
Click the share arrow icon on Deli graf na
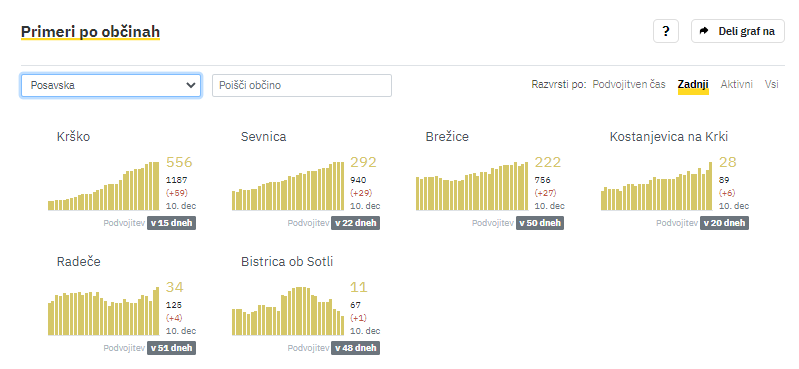pyautogui.click(x=704, y=31)
